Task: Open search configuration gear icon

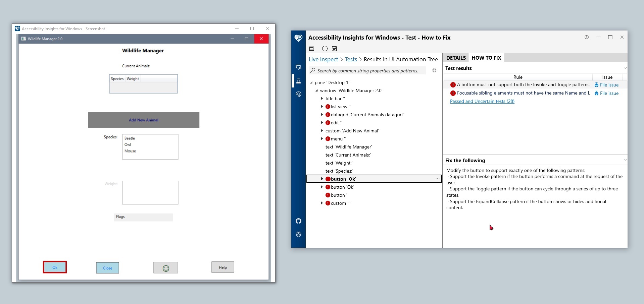Action: 434,70
